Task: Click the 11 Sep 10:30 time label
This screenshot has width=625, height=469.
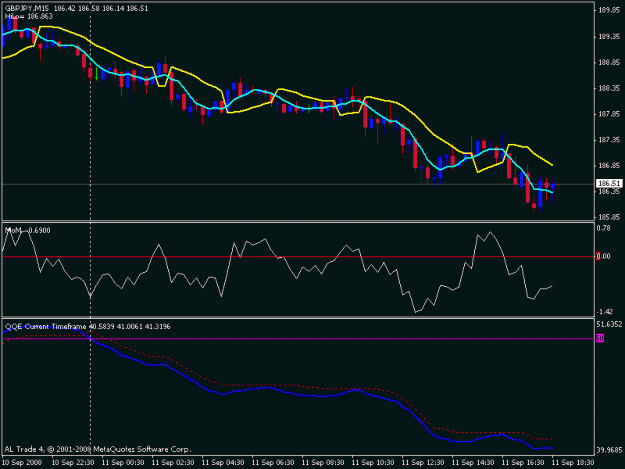Action: pos(373,463)
